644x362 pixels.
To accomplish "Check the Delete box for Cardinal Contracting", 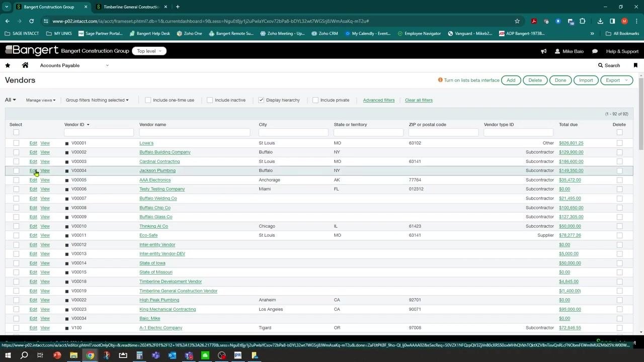I will click(x=619, y=161).
